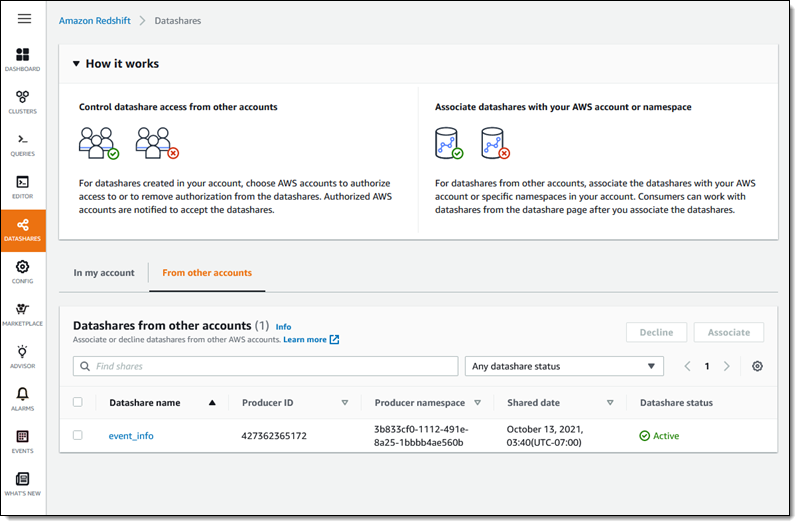Go to the previous page of datashares
This screenshot has width=800, height=526.
coord(687,366)
